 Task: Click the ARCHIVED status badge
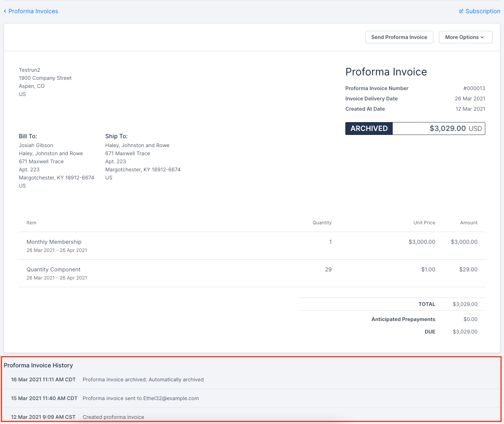coord(369,129)
